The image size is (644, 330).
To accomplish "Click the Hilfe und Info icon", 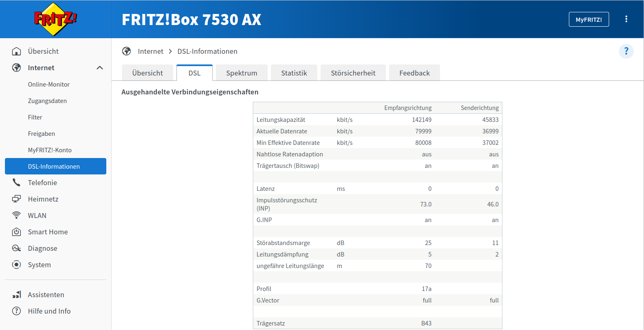I will point(16,311).
